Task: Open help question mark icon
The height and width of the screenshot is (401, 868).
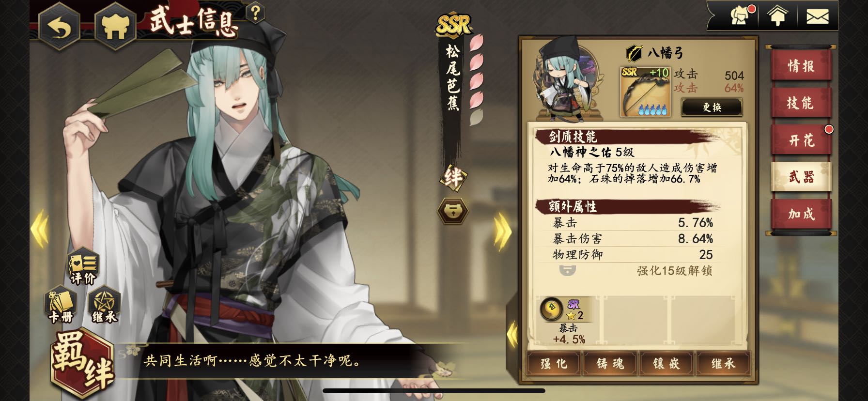Action: pos(255,13)
